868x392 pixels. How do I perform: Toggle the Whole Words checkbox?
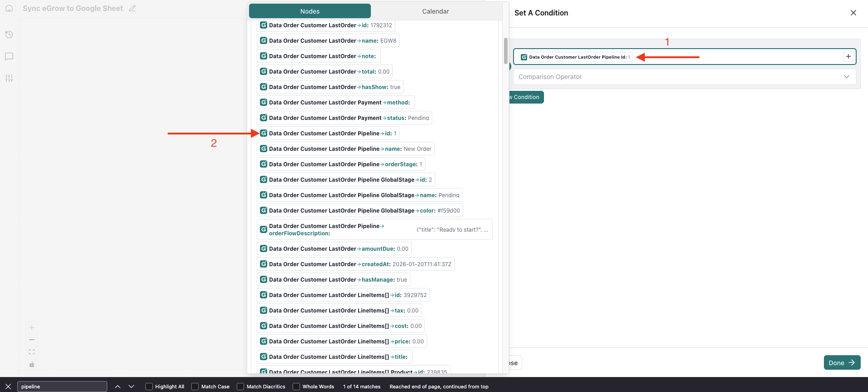296,387
